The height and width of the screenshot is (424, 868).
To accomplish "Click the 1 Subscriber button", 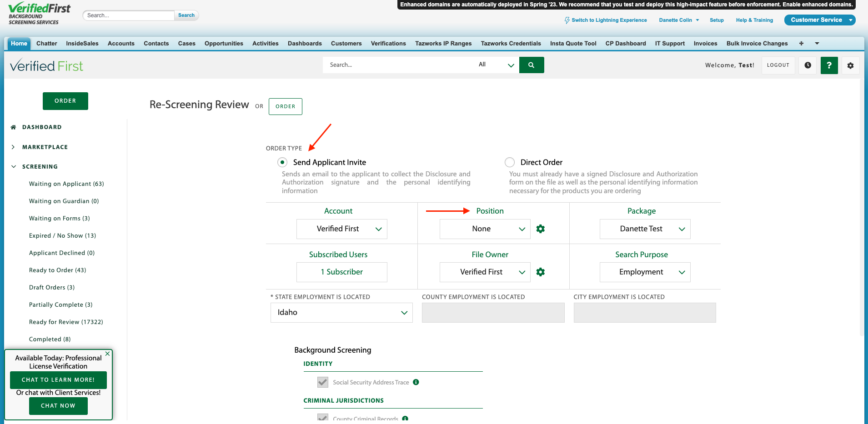I will (342, 272).
